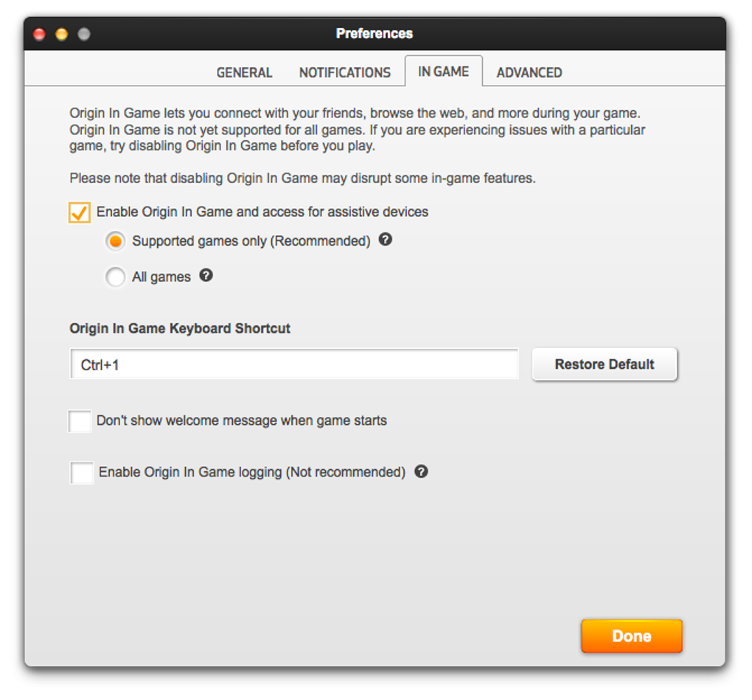Click help icon next to All games
This screenshot has height=700, width=752.
coord(206,276)
